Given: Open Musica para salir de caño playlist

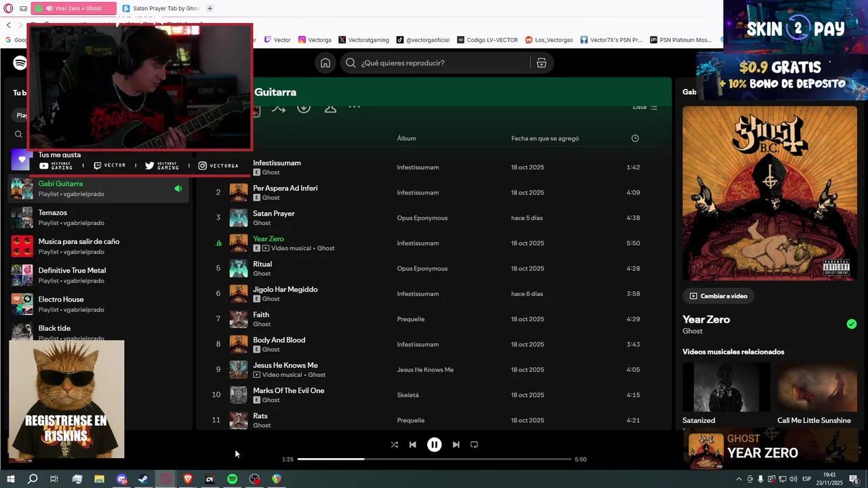Looking at the screenshot, I should pyautogui.click(x=99, y=246).
